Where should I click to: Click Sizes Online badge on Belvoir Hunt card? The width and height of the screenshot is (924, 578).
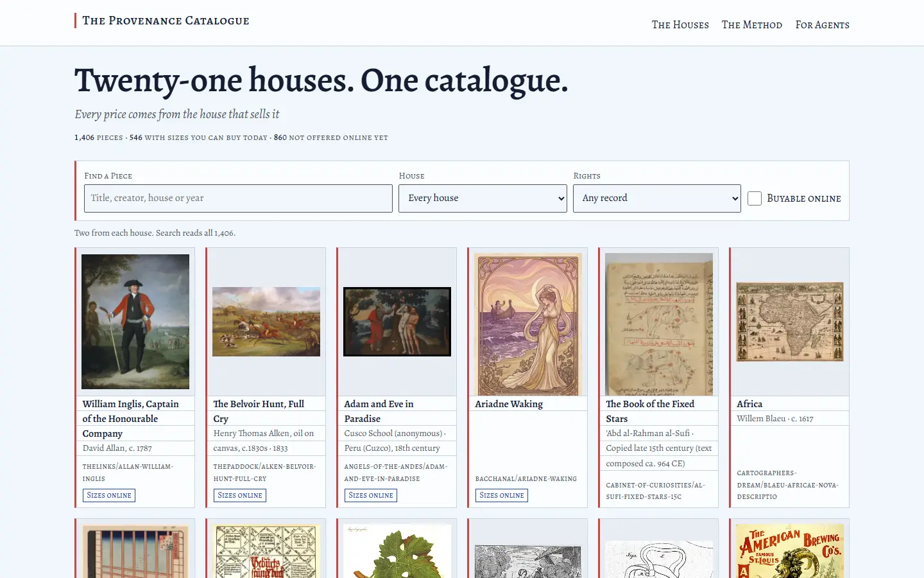(x=240, y=495)
